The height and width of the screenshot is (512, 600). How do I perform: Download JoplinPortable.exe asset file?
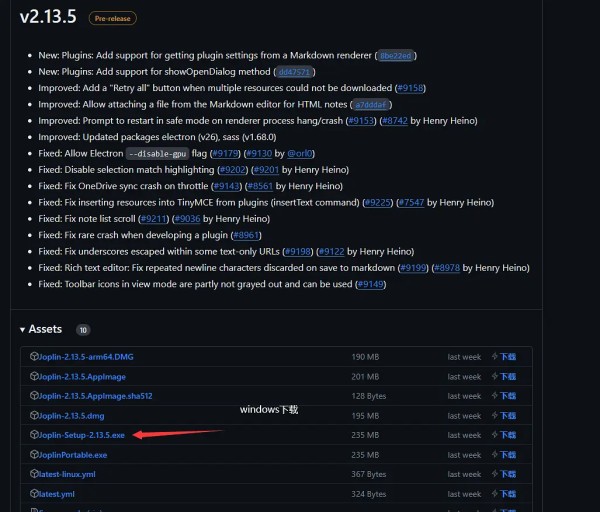(73, 455)
